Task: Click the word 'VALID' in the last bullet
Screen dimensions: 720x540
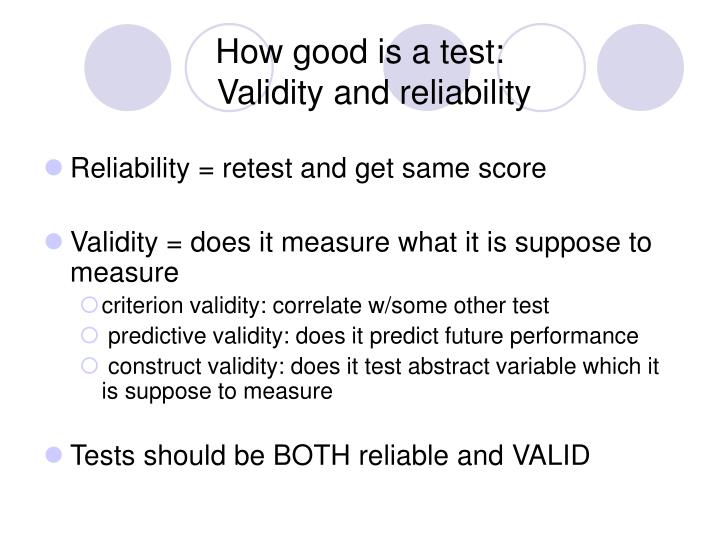Action: point(551,456)
